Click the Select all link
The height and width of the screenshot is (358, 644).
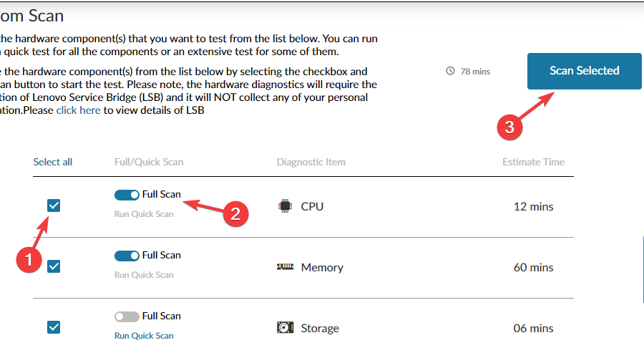(52, 162)
